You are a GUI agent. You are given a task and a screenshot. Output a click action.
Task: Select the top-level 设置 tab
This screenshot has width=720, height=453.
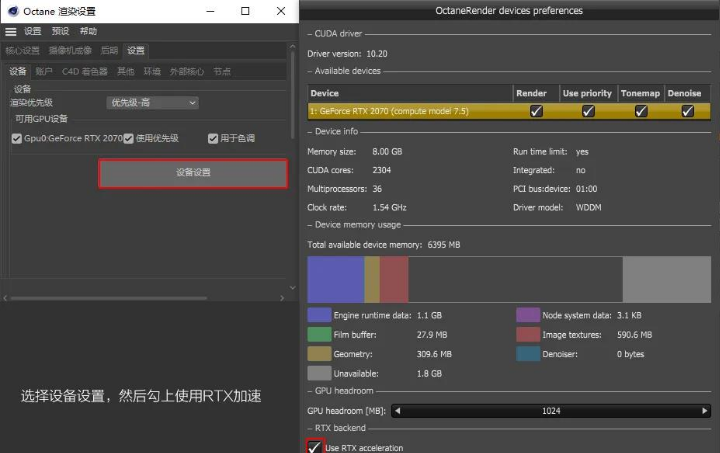[136, 50]
